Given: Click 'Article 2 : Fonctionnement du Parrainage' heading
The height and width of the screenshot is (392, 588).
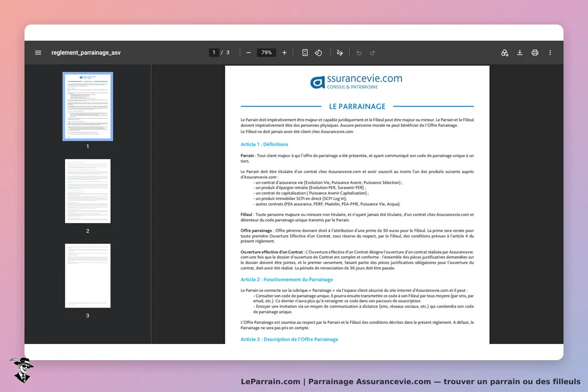Looking at the screenshot, I should (x=287, y=279).
